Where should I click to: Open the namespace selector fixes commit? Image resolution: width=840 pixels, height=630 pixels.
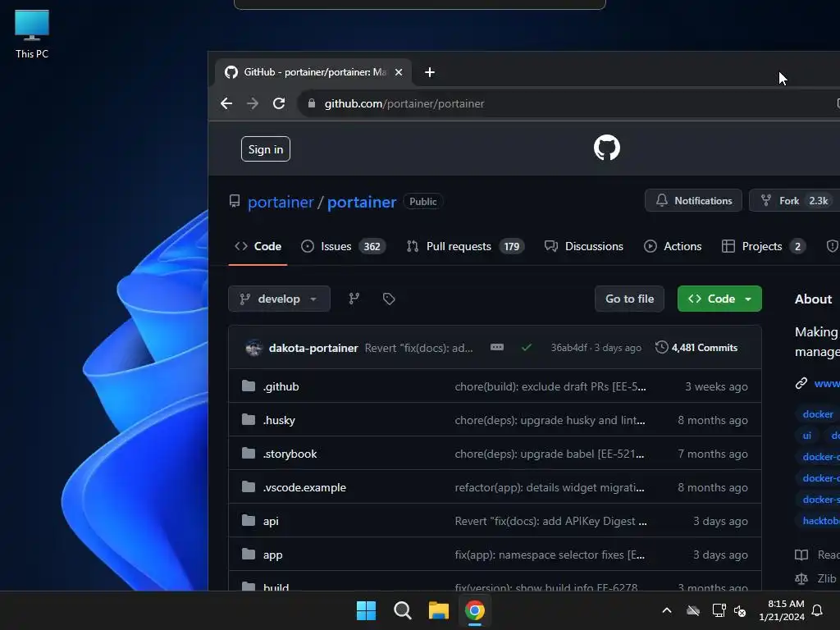(550, 555)
